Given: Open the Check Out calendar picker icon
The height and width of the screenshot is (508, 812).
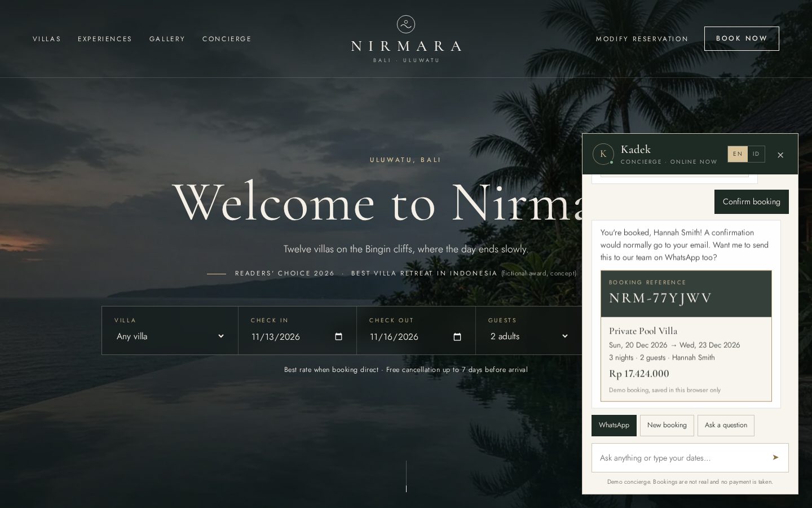Looking at the screenshot, I should click(457, 337).
